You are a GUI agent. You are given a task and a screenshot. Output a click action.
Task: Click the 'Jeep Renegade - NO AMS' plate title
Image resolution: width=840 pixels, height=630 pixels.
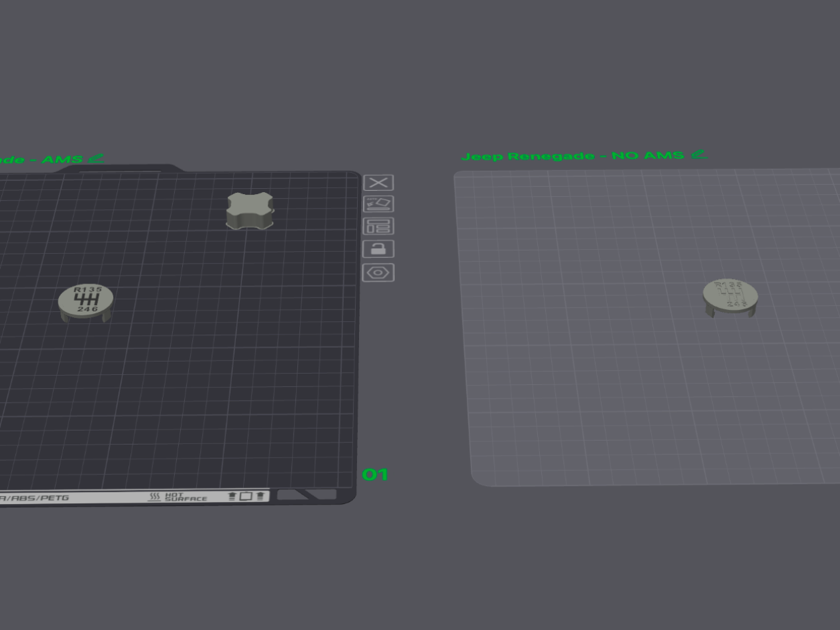pyautogui.click(x=572, y=156)
